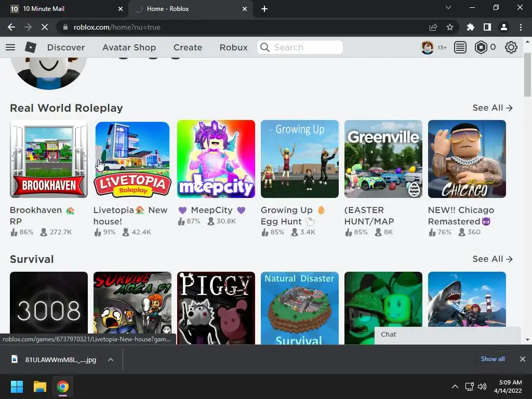Image resolution: width=532 pixels, height=399 pixels.
Task: Click Show all downloads
Action: pos(493,359)
